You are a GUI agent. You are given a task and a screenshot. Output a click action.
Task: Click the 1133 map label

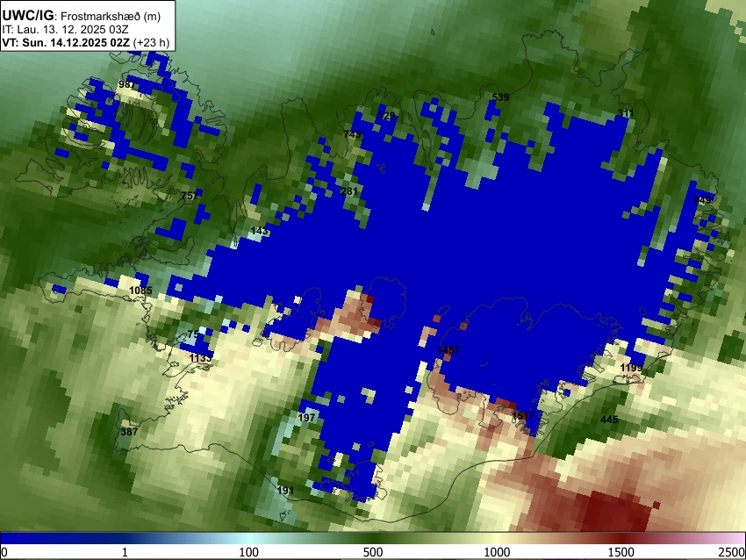pyautogui.click(x=200, y=358)
